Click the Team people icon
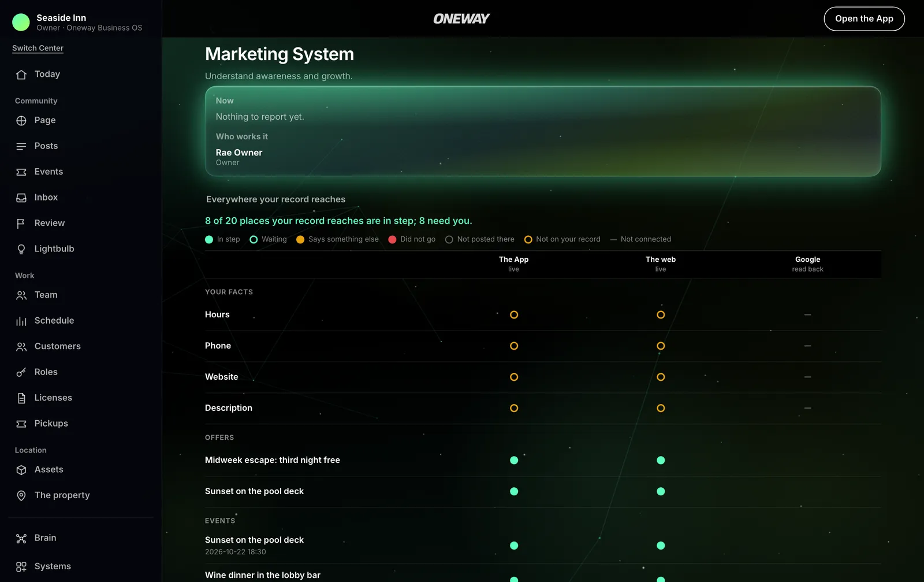The width and height of the screenshot is (924, 582). point(21,295)
